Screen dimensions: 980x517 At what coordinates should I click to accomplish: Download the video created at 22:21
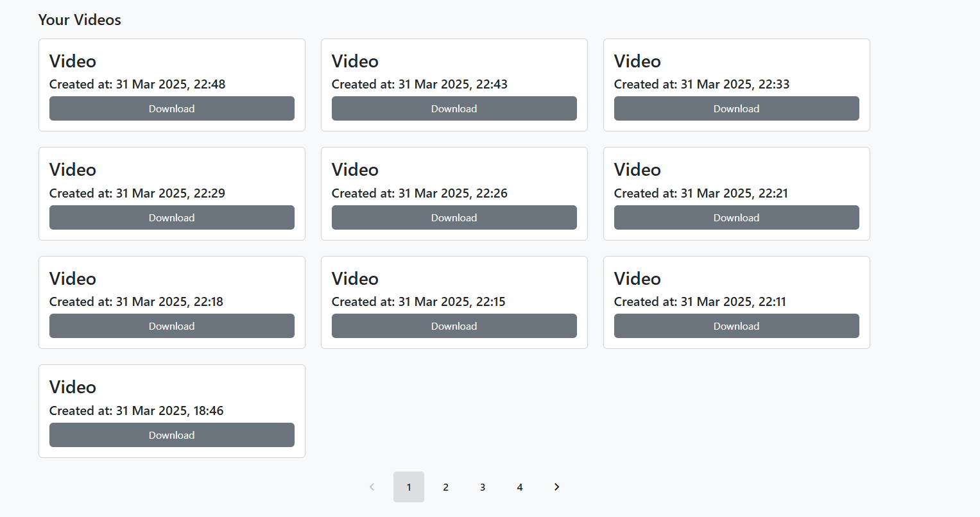point(736,217)
